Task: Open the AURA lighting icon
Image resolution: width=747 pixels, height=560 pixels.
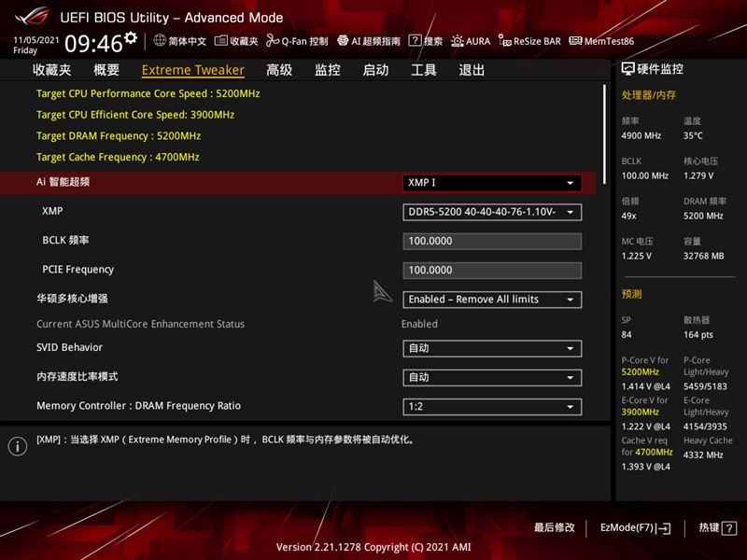Action: coord(458,41)
